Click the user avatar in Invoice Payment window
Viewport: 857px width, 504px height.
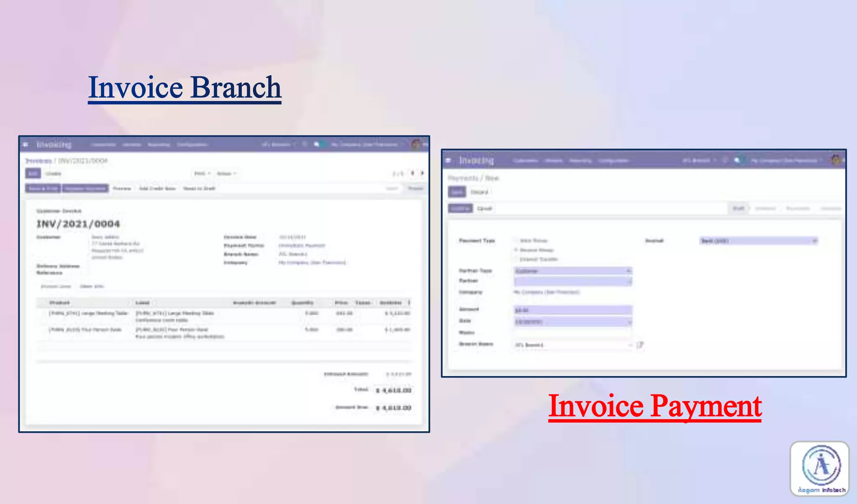pos(836,160)
